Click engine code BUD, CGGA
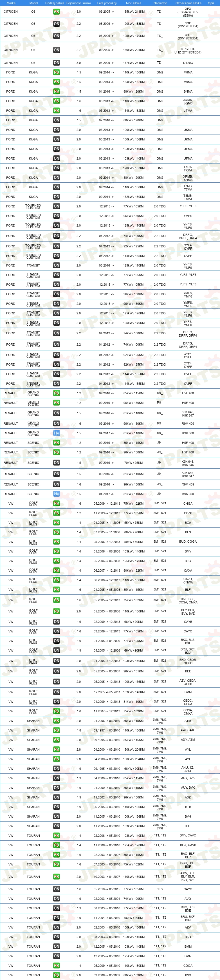Viewport: 220px width, 980px height. (188, 542)
